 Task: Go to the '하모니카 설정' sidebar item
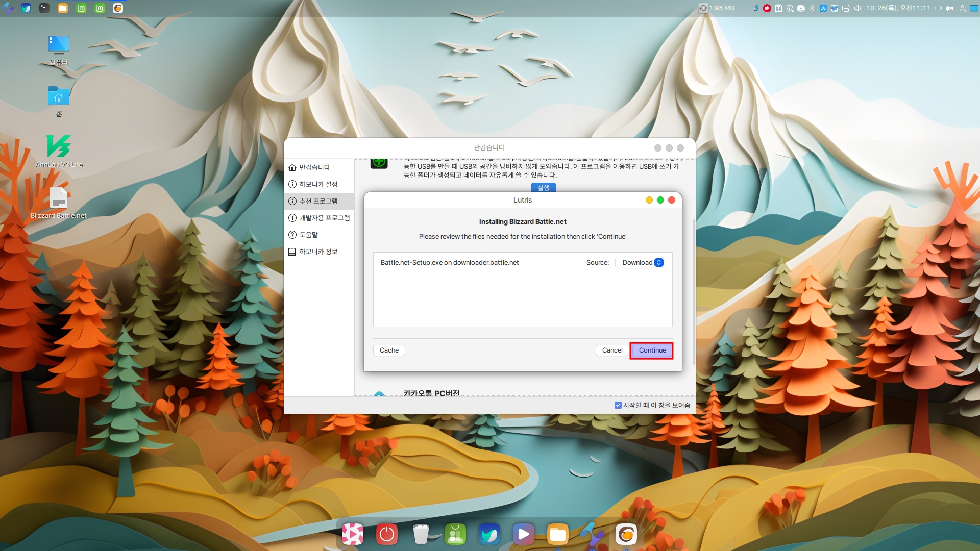(x=318, y=184)
